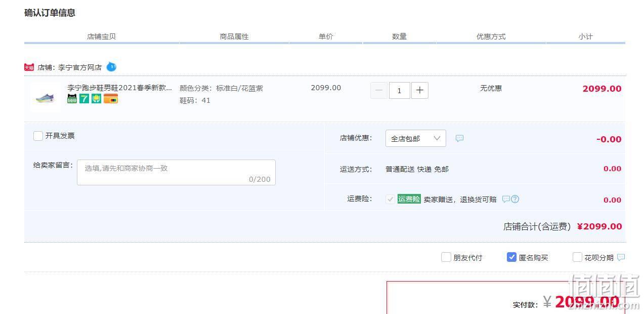Click the teal shield badge icon under product title

coord(97,99)
